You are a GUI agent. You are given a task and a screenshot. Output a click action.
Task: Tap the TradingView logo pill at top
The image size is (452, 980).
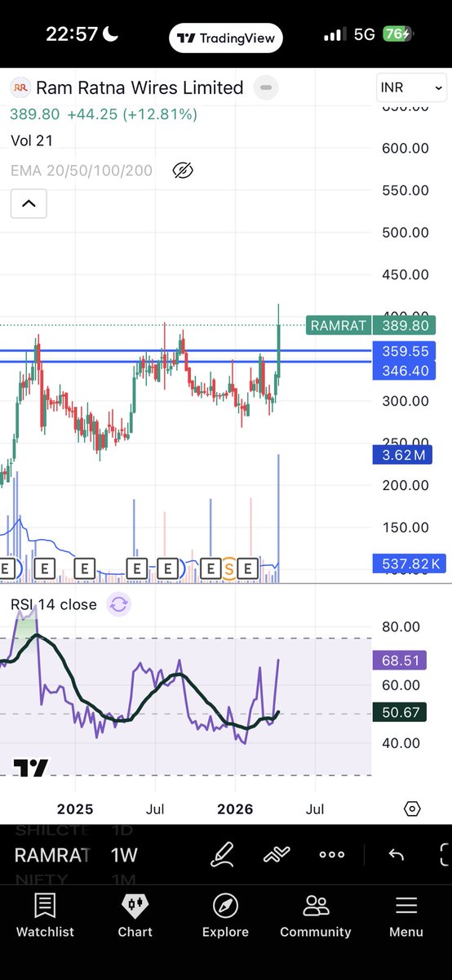[226, 38]
